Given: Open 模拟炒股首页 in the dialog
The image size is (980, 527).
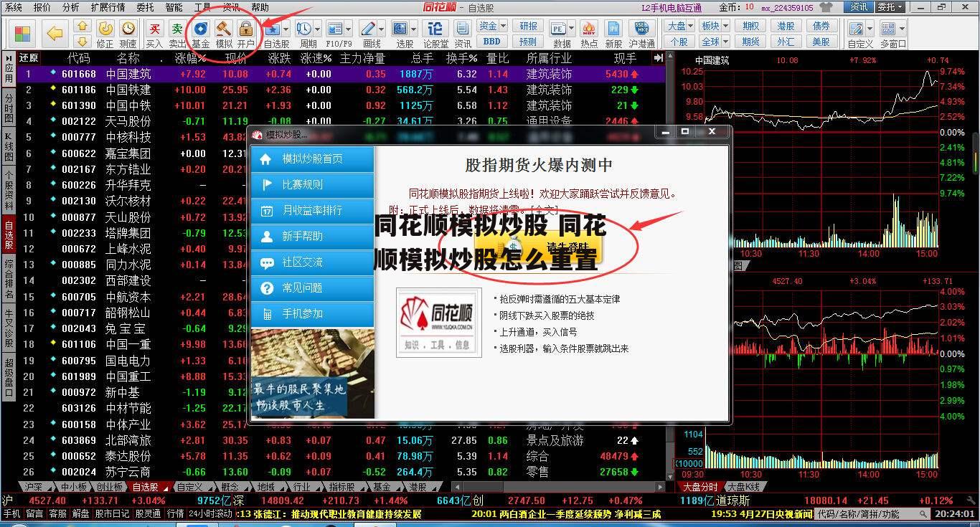Looking at the screenshot, I should 312,159.
